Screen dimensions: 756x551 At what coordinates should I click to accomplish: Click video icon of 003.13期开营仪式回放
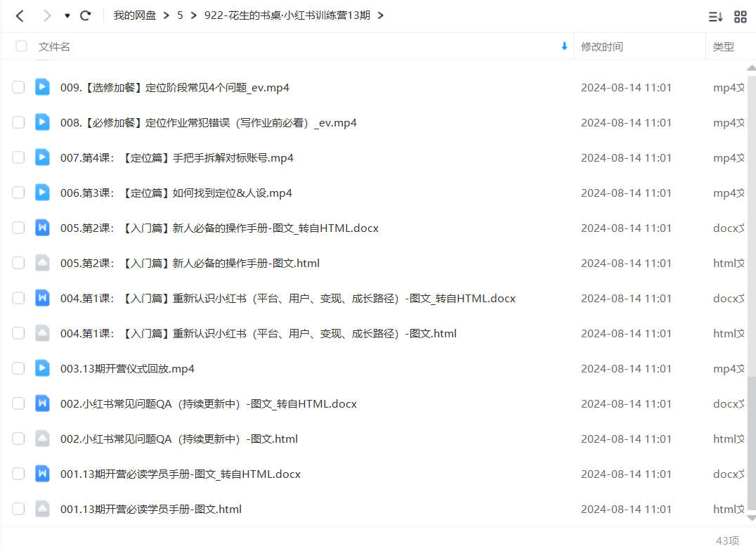42,368
